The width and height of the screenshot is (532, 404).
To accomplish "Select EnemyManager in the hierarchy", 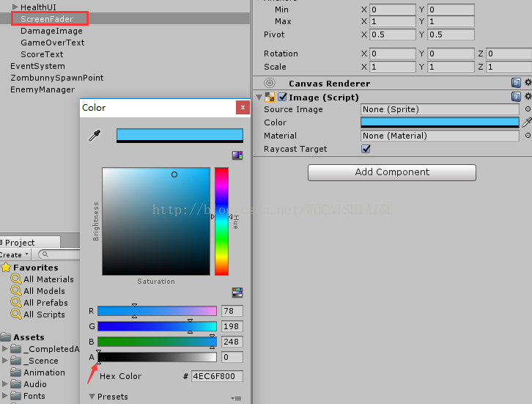I will [43, 89].
